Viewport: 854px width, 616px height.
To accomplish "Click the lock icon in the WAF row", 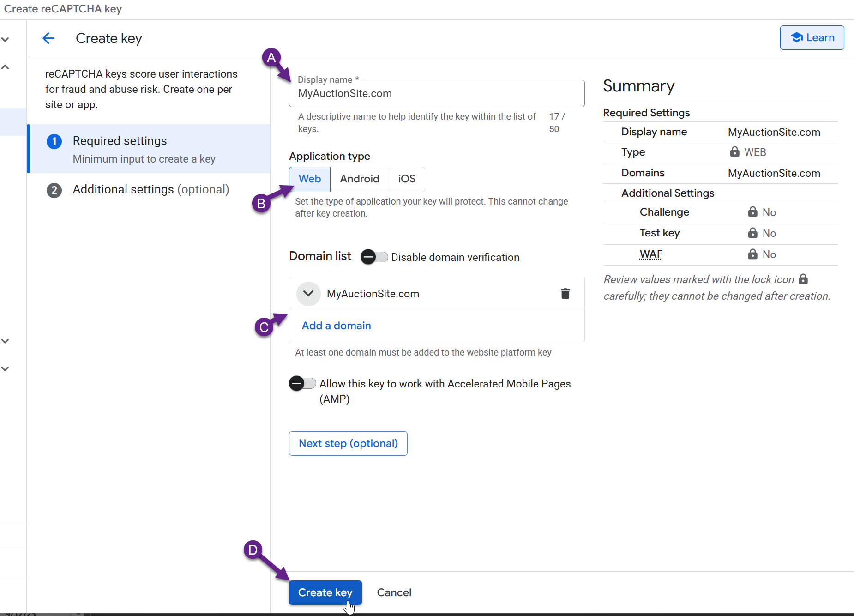I will (752, 254).
